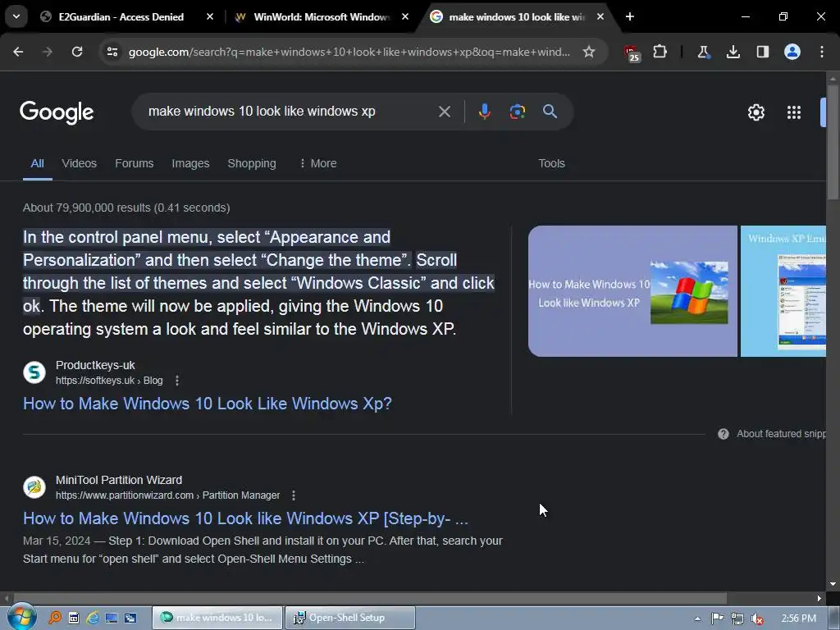This screenshot has width=840, height=630.
Task: Open the red extension with badge 25
Action: click(x=632, y=52)
